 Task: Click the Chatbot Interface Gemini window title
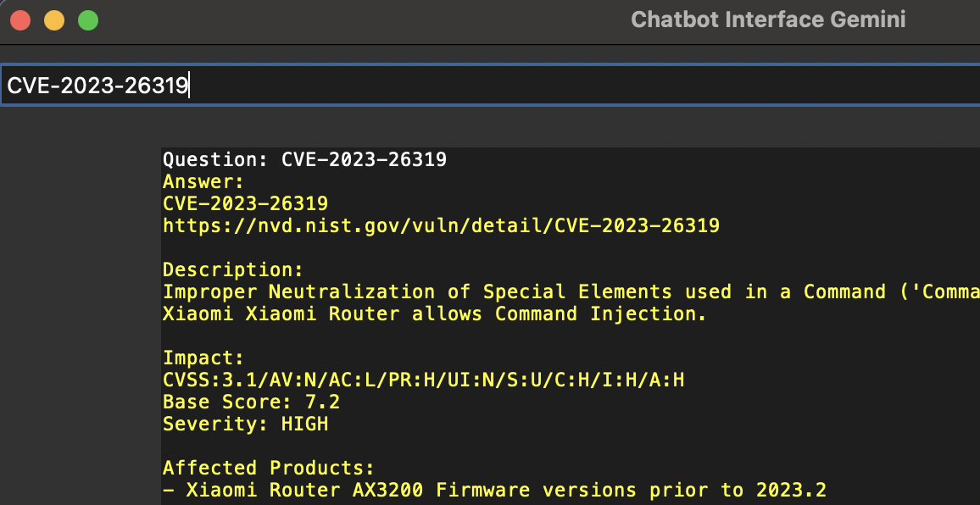768,19
